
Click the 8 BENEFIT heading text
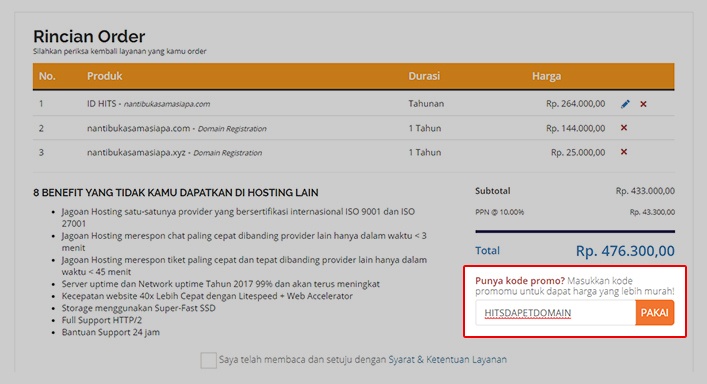pyautogui.click(x=175, y=193)
